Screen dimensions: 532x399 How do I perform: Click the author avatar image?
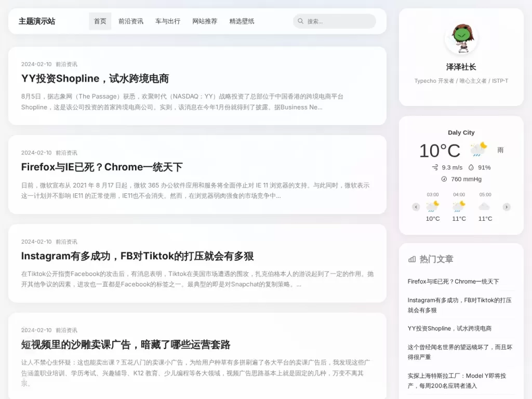pyautogui.click(x=461, y=38)
